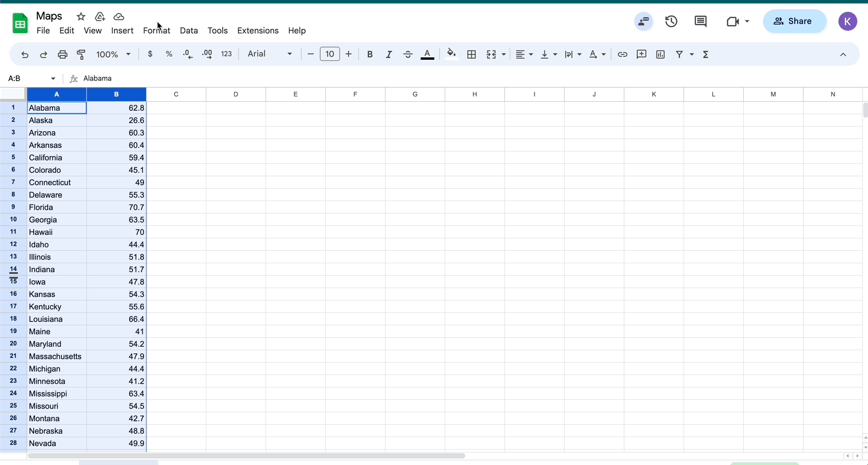
Task: Toggle strikethrough formatting
Action: pos(407,54)
